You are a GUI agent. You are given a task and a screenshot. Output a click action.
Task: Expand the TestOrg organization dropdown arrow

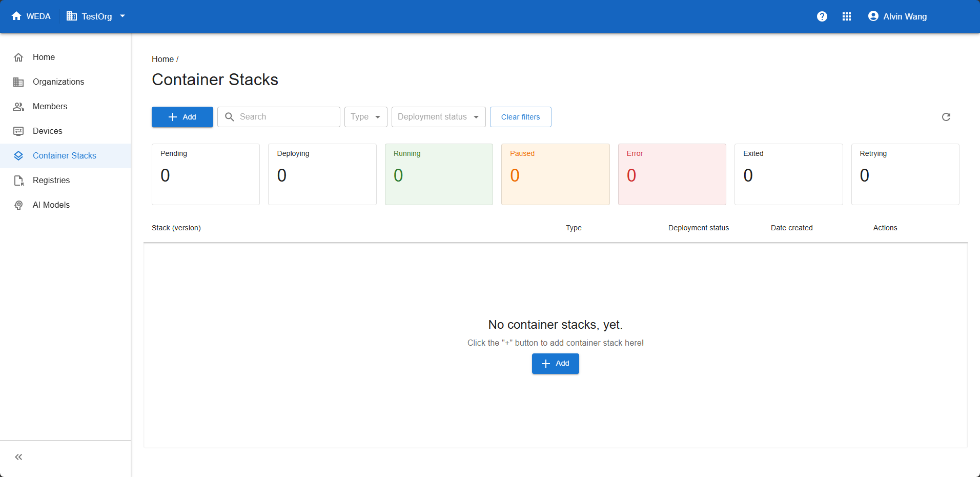point(122,16)
